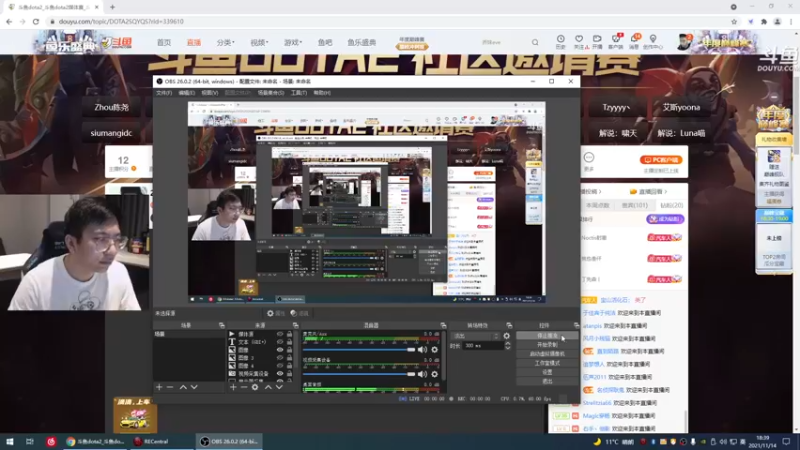Remove the selected scene with minus icon
This screenshot has height=450, width=800.
coord(170,387)
